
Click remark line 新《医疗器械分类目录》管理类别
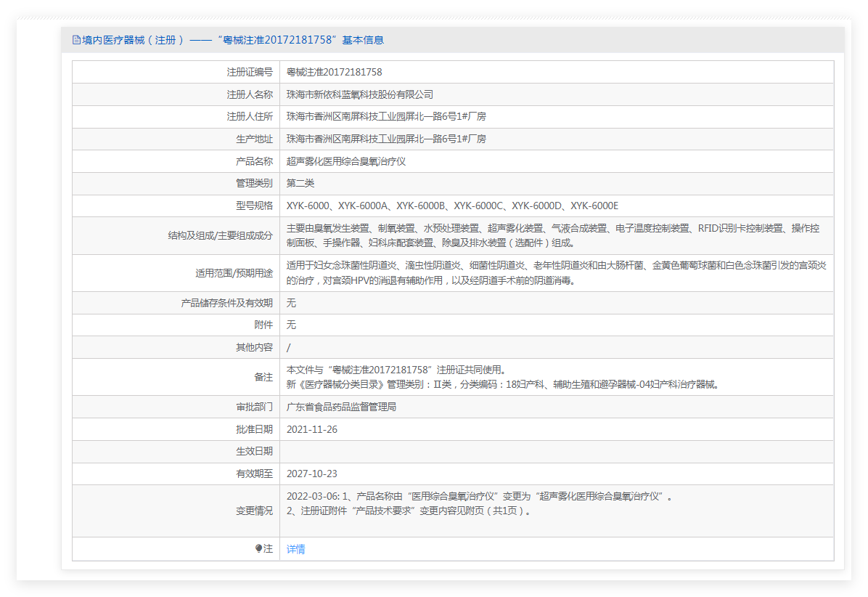click(504, 384)
